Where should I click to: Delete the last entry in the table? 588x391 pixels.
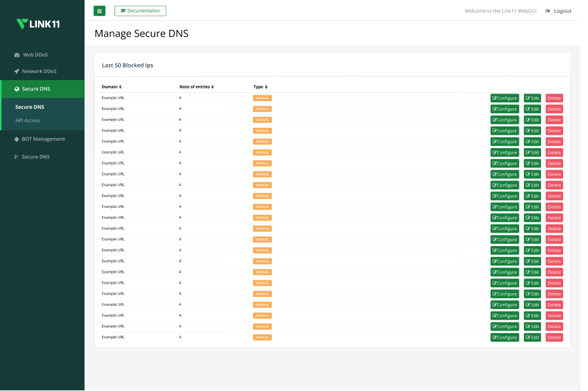pyautogui.click(x=554, y=338)
